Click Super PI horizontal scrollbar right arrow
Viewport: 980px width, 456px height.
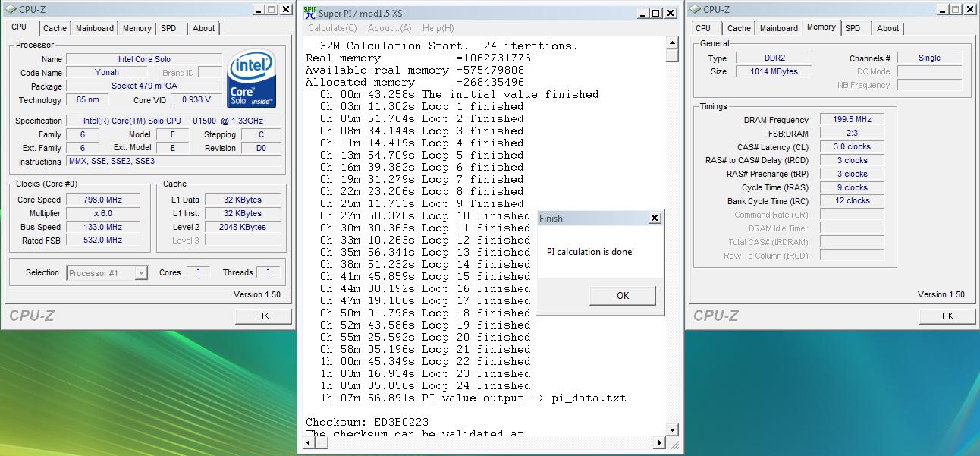coord(660,443)
